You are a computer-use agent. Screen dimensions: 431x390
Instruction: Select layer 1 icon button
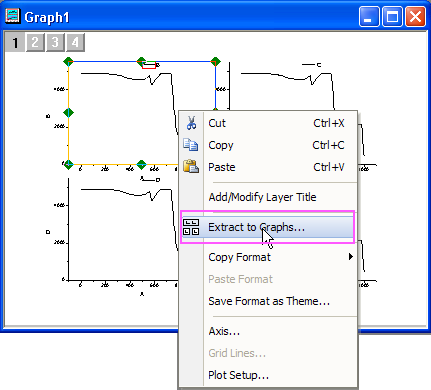click(x=15, y=43)
